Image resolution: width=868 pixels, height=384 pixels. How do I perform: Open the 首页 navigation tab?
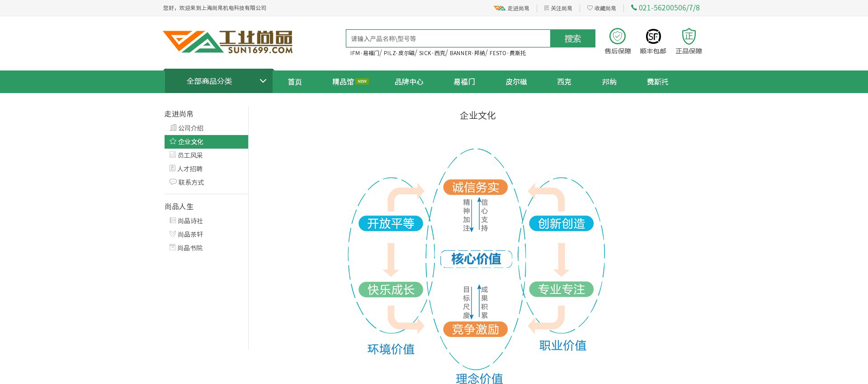(x=295, y=82)
